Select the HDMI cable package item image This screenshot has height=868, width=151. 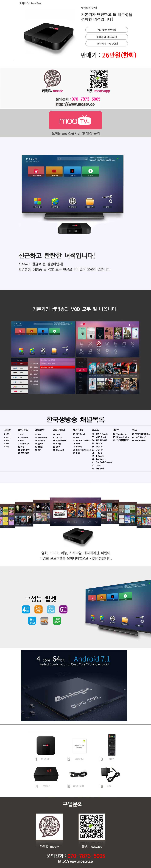coord(79,774)
